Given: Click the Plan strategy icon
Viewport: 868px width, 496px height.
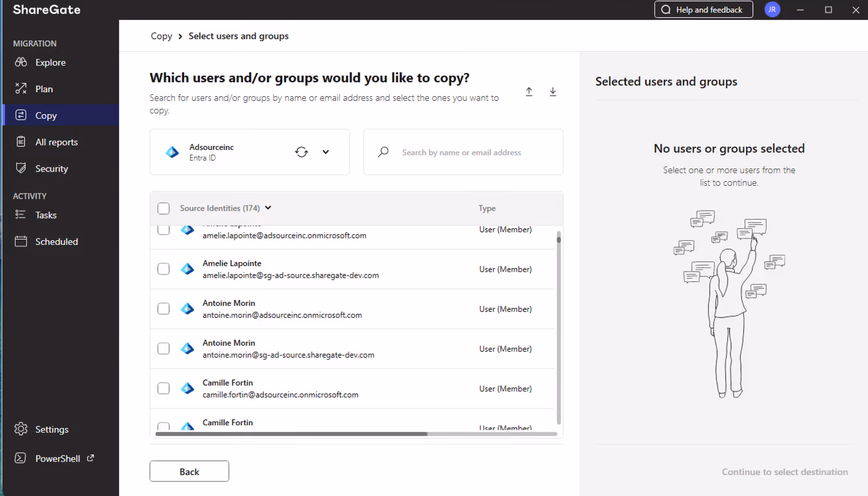Looking at the screenshot, I should coord(21,89).
